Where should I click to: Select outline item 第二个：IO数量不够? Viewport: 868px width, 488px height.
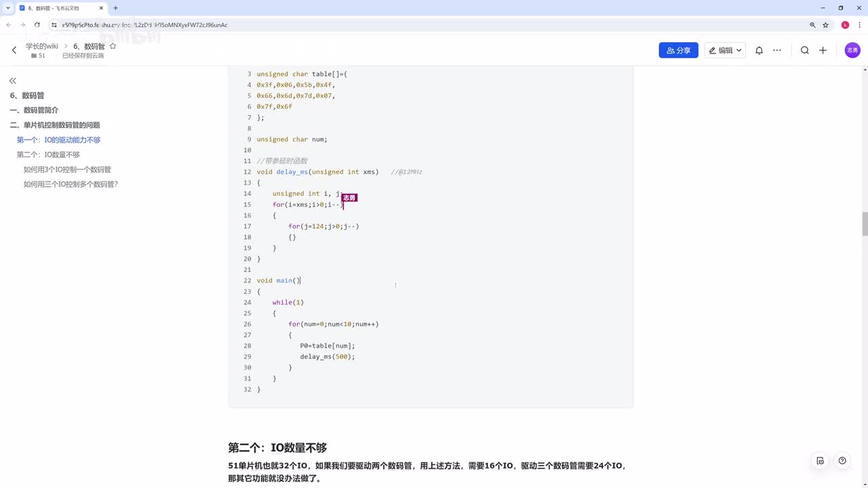pos(48,155)
